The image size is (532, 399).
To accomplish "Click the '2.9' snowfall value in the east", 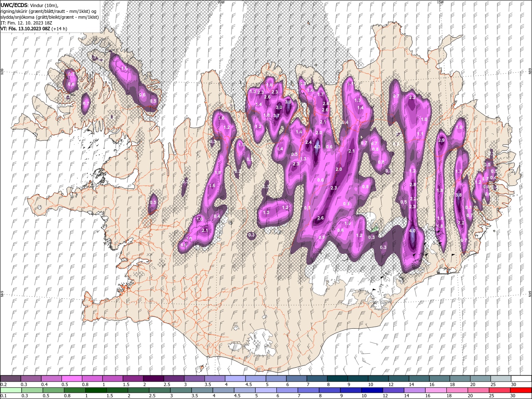I will 441,140.
